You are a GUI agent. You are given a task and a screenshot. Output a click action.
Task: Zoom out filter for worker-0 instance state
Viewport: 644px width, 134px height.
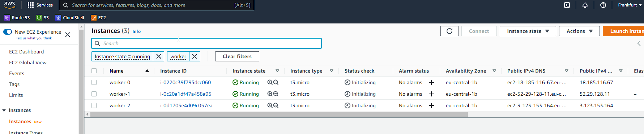276,82
